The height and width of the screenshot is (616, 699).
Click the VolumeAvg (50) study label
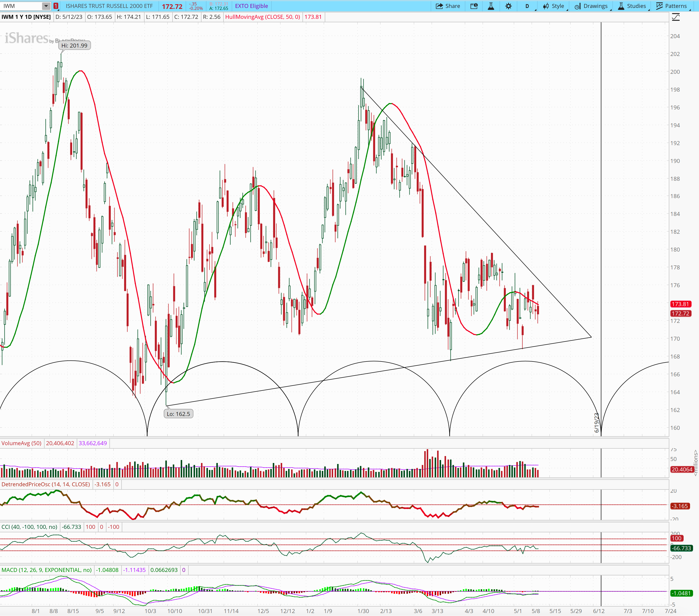21,443
